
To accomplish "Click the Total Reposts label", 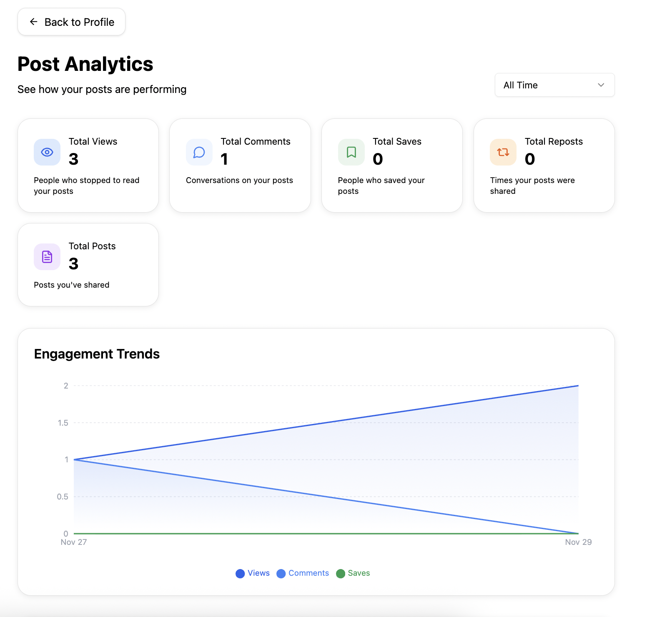I will [554, 142].
